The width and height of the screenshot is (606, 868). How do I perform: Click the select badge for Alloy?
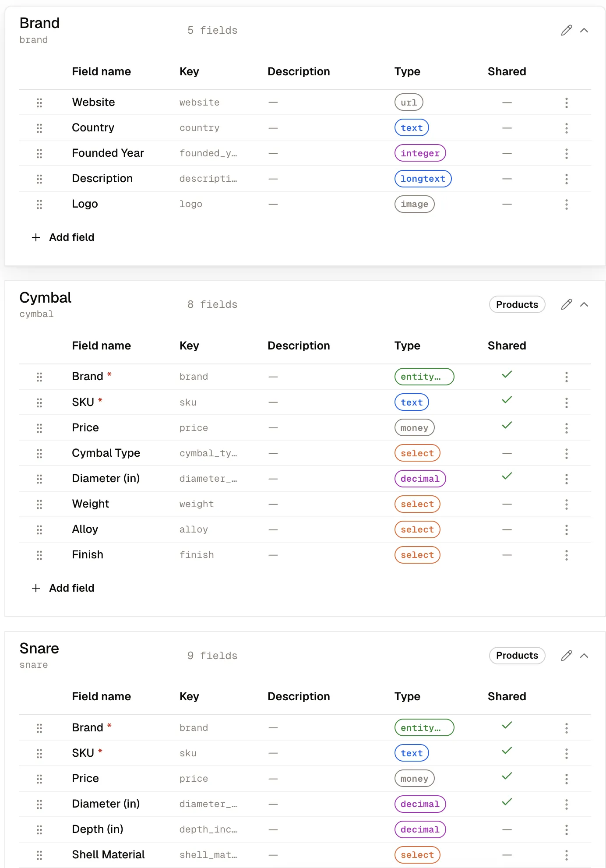417,529
